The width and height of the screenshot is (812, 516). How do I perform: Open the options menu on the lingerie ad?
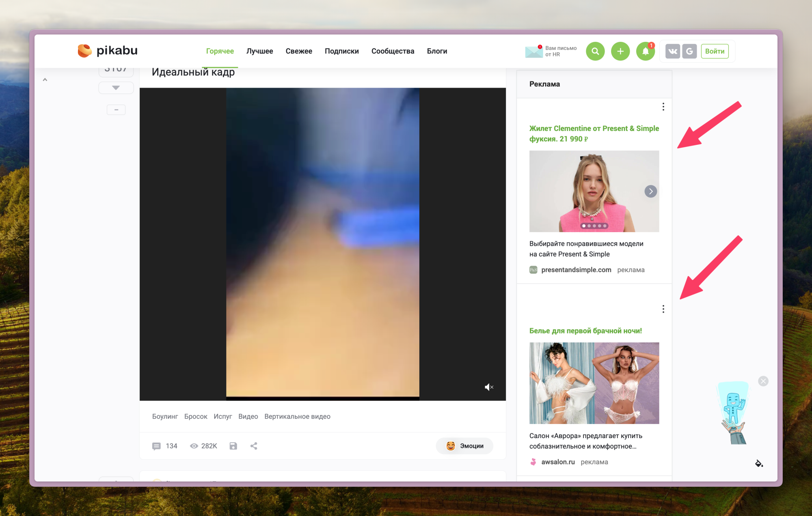[663, 309]
